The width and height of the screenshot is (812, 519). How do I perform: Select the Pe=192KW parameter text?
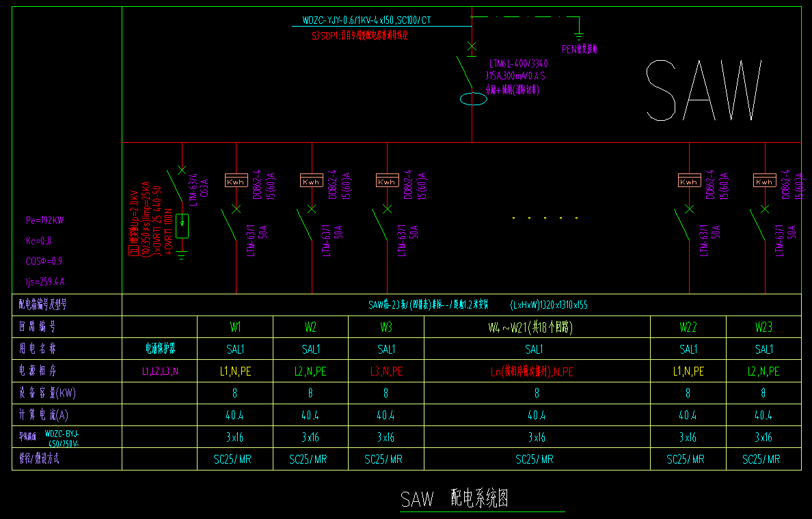click(x=44, y=221)
